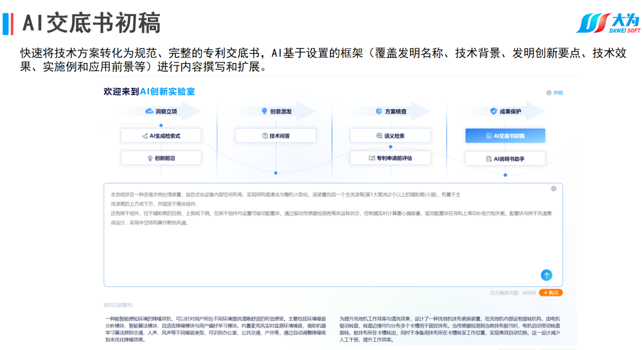
Task: Click the Dawei Soft logo
Action: [x=608, y=23]
